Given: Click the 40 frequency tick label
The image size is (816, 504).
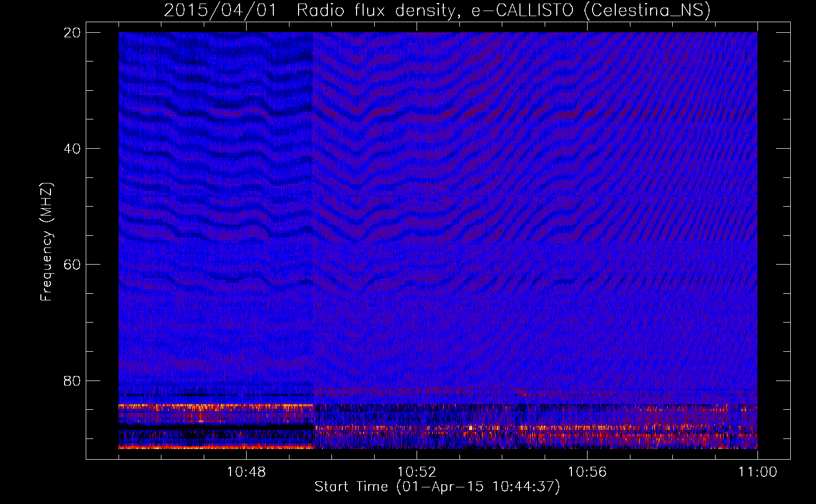Looking at the screenshot, I should (x=72, y=149).
